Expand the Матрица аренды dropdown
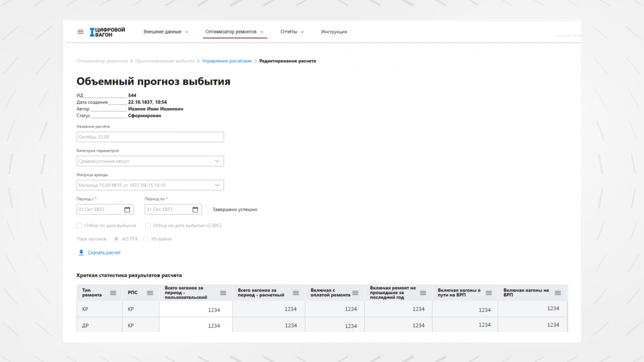The image size is (644, 362). (x=217, y=185)
